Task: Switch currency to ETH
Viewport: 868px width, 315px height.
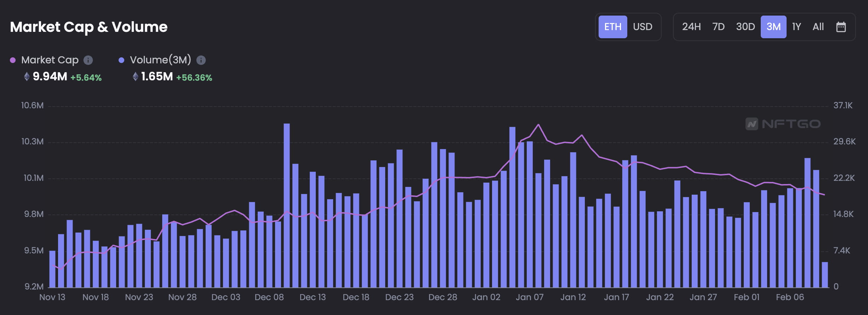Action: tap(612, 27)
